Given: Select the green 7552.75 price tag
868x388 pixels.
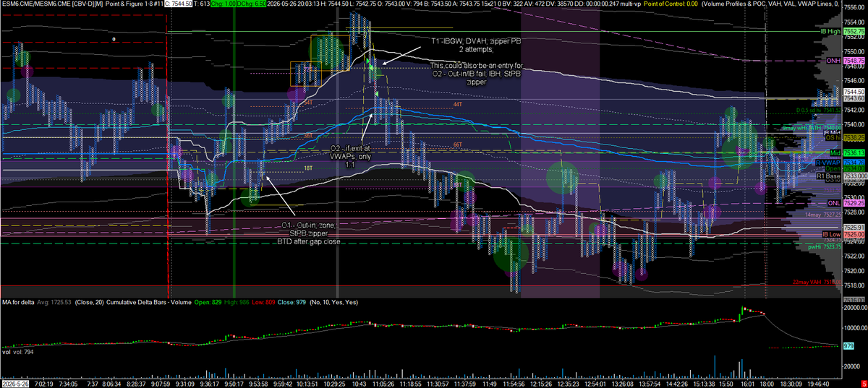Looking at the screenshot, I should [854, 32].
